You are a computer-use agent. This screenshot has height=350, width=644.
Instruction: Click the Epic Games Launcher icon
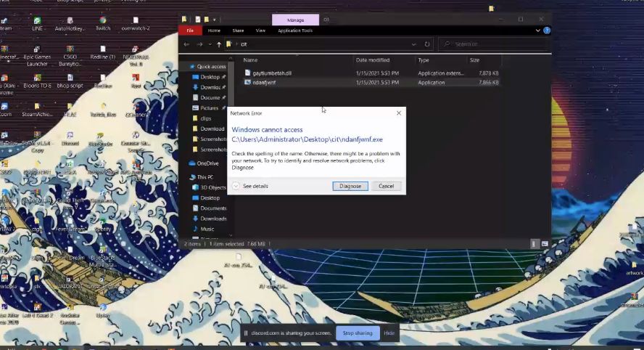coord(37,57)
